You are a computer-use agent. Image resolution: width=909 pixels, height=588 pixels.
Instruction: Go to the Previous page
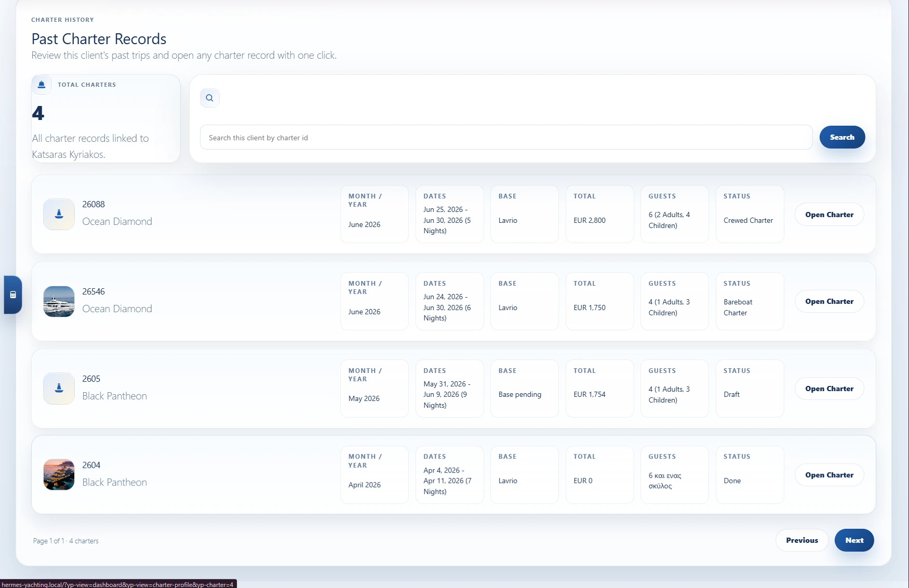[802, 540]
